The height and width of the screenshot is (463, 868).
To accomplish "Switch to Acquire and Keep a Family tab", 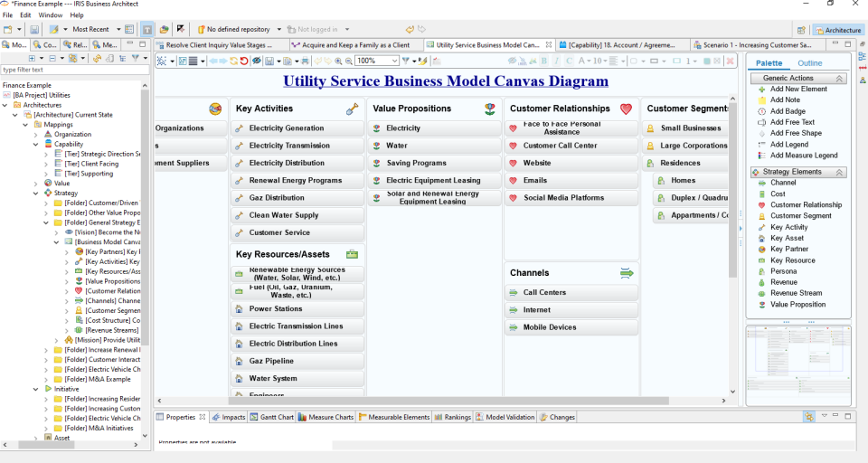I will pyautogui.click(x=355, y=45).
